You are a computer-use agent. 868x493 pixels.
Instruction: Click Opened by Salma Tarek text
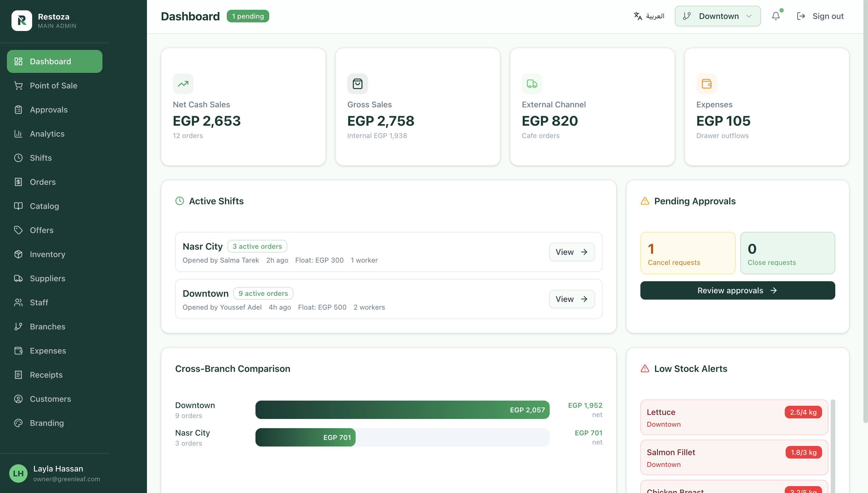click(221, 260)
